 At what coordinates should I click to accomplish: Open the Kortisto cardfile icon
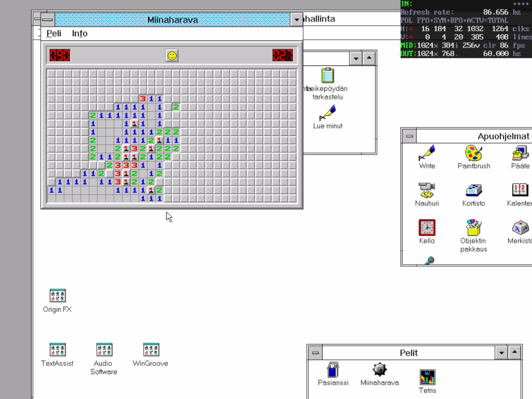click(473, 190)
